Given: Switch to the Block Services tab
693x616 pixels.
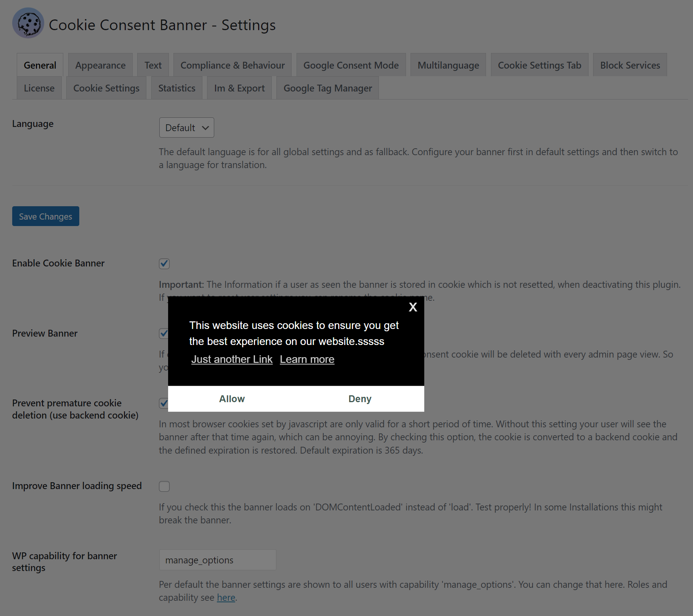Looking at the screenshot, I should click(x=630, y=65).
